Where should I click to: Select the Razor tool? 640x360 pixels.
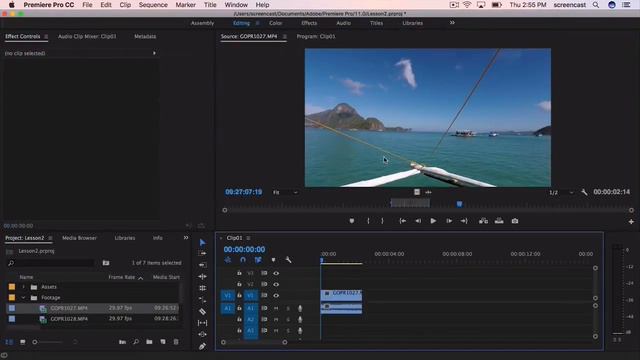(202, 311)
